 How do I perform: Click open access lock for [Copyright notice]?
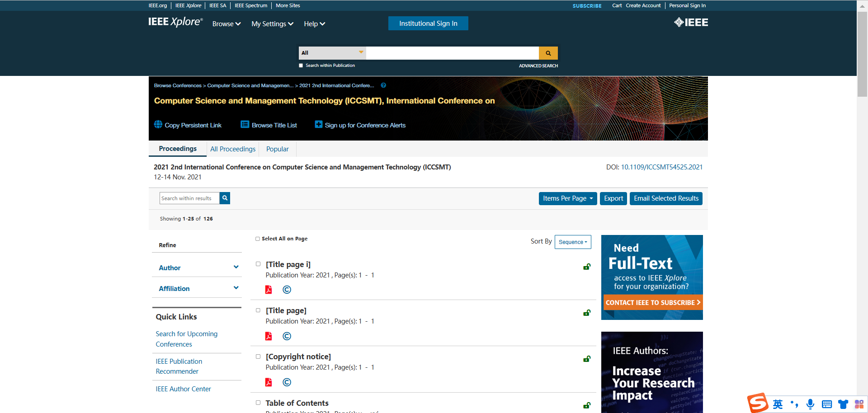point(587,359)
